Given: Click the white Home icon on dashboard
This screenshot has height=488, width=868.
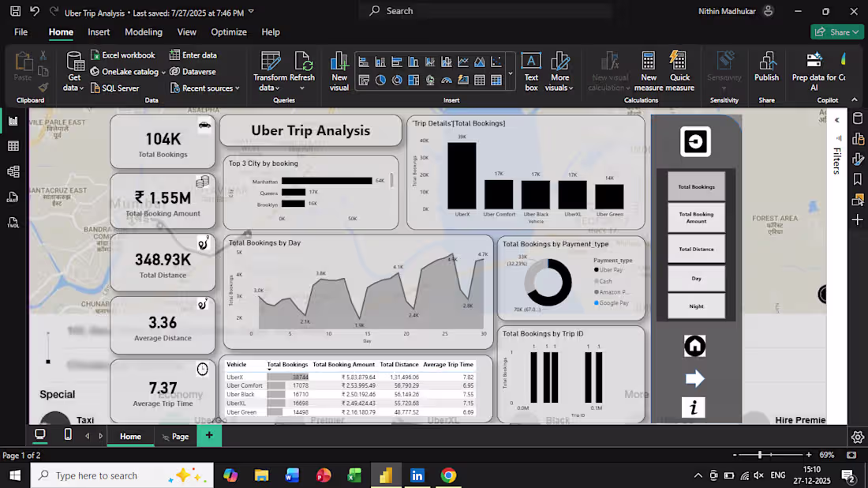Looking at the screenshot, I should 694,346.
